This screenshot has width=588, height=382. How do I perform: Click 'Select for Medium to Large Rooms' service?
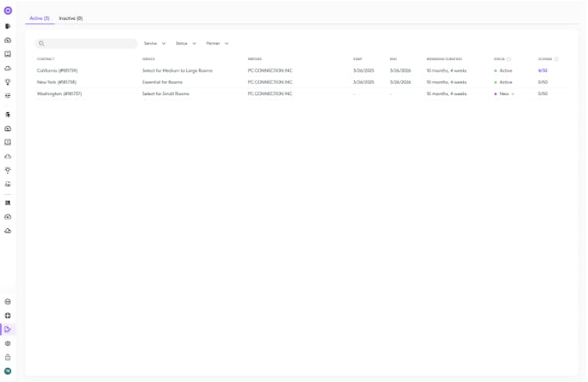pos(177,70)
